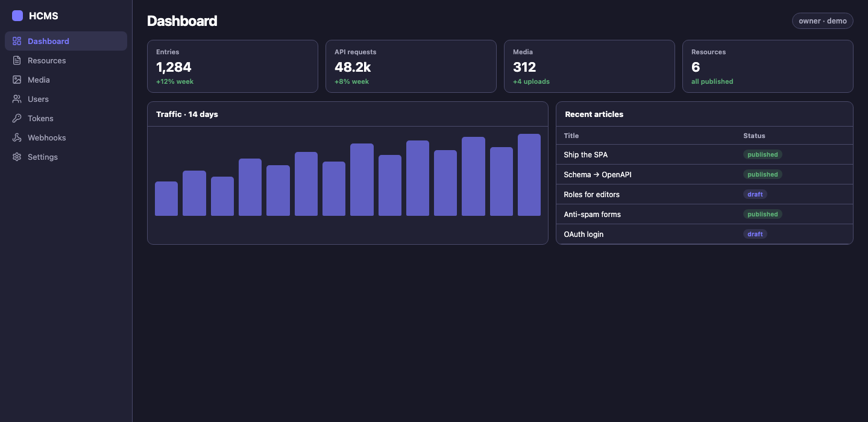Open the Media section

(66, 80)
